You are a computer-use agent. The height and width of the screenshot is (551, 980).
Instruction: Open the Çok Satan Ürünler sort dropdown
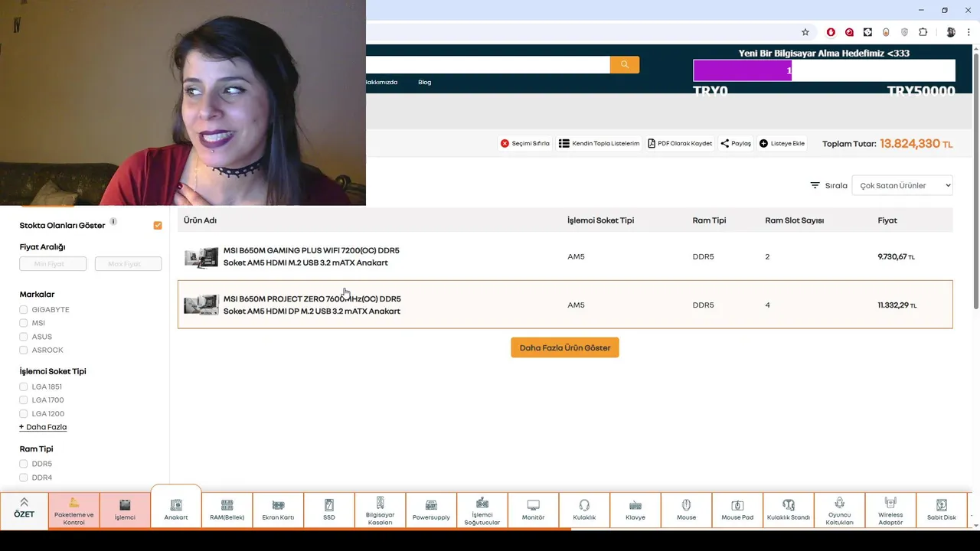[x=902, y=185]
